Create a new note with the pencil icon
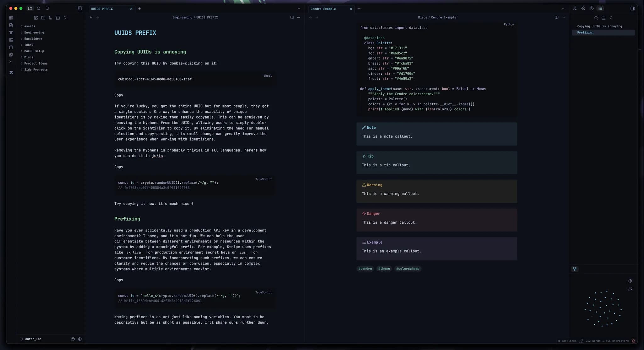The width and height of the screenshot is (644, 350). [36, 18]
